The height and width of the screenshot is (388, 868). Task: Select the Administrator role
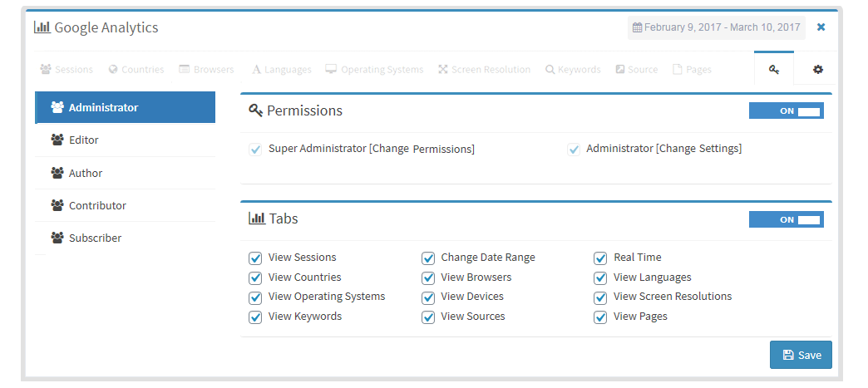[125, 107]
